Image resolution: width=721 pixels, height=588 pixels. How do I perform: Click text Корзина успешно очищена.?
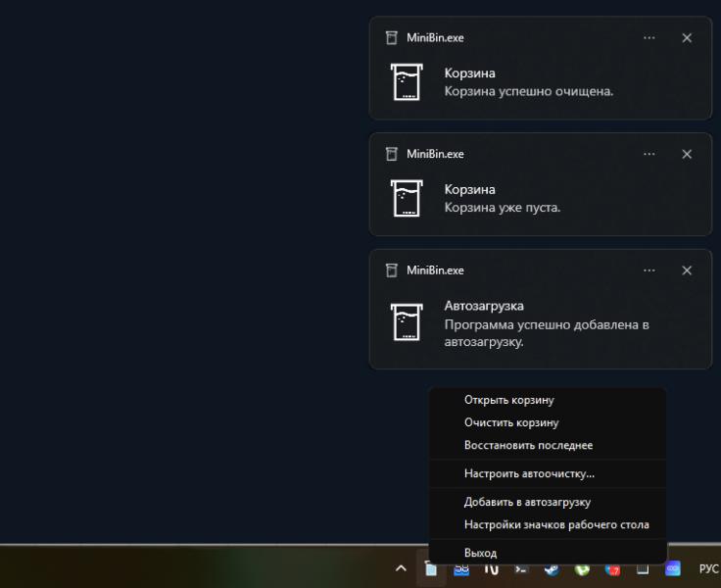[528, 91]
